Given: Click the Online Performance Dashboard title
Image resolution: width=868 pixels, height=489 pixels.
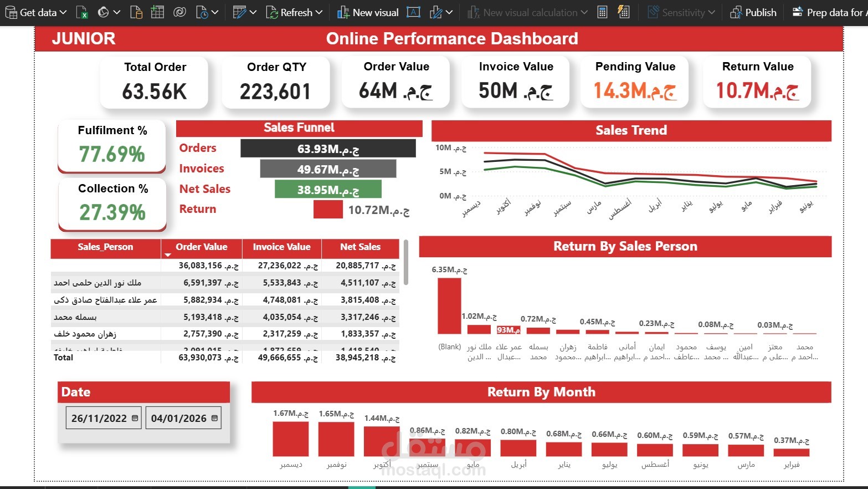Looking at the screenshot, I should (452, 38).
